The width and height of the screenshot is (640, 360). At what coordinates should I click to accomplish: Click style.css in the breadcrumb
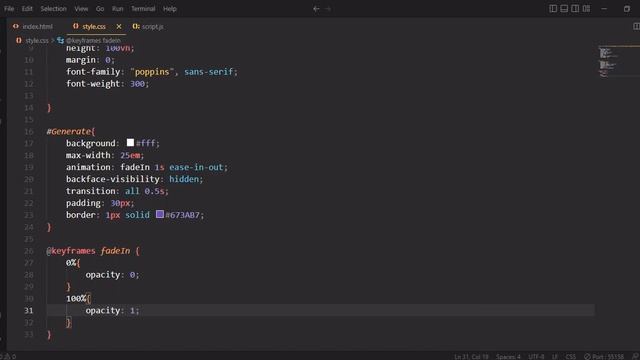[x=37, y=40]
